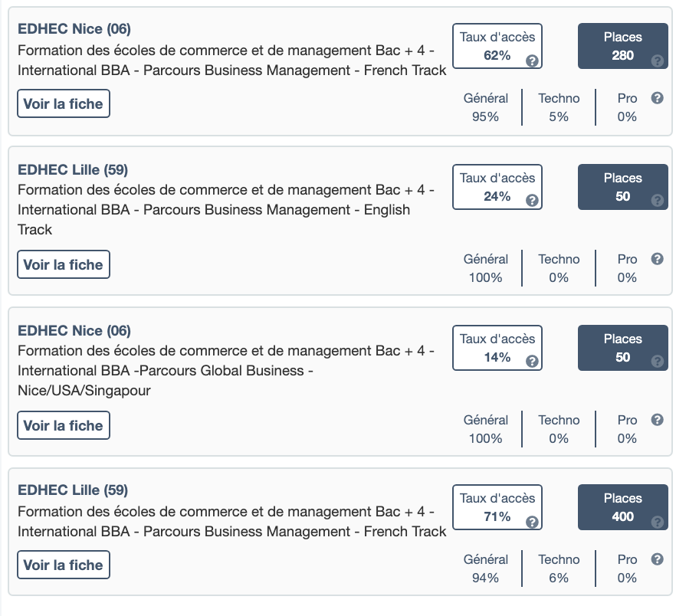Click help icon beside 71% taux d'accès
This screenshot has width=676, height=616.
[x=532, y=522]
